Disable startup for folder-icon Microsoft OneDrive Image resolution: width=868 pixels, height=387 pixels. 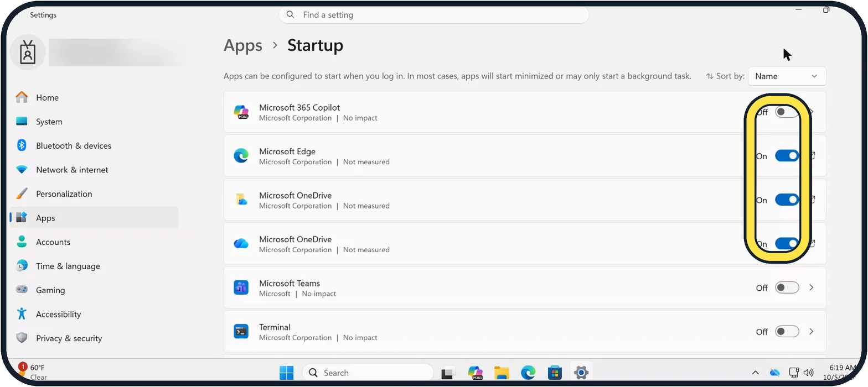click(x=787, y=200)
